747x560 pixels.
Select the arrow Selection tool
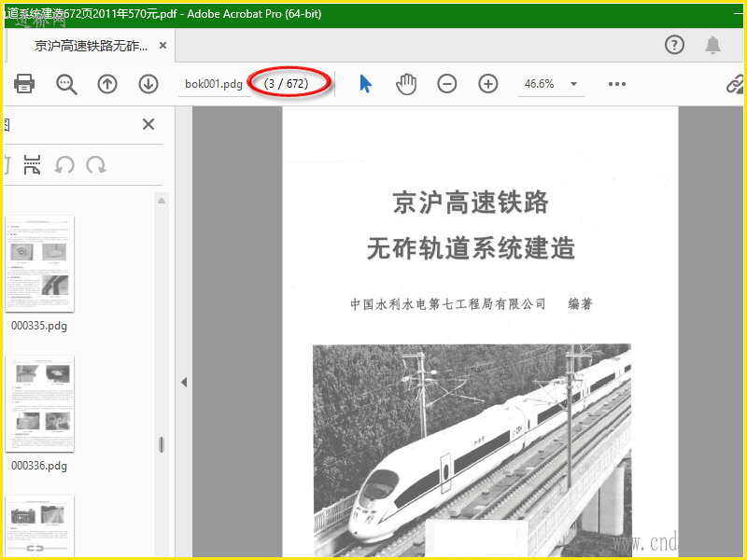(365, 84)
